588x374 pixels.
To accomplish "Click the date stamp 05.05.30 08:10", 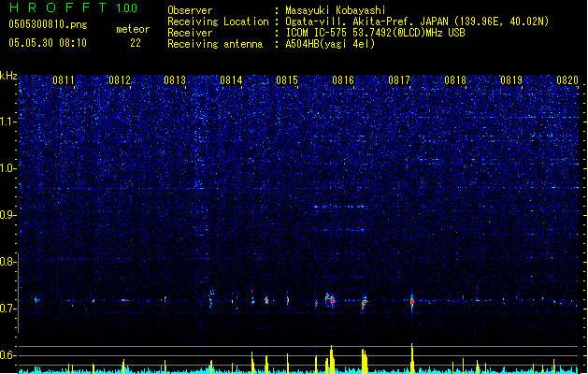I will click(48, 43).
